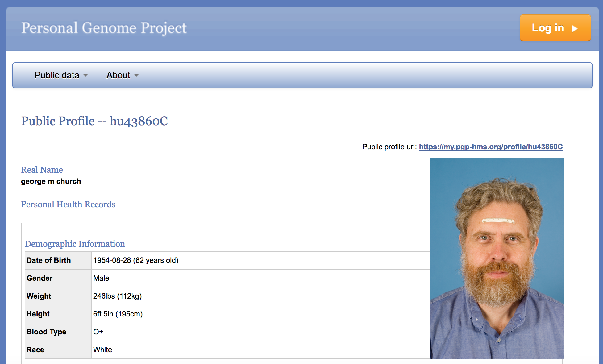Click the profile photo thumbnail
Screen dimensions: 603x364
click(x=497, y=258)
